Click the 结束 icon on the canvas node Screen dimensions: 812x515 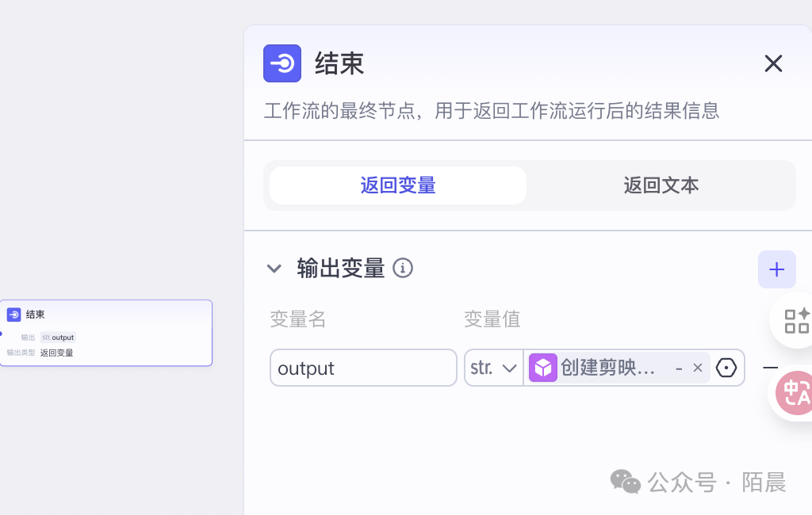point(13,315)
